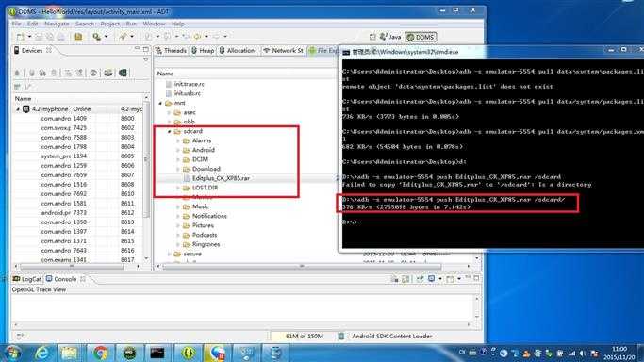Click the Open Console icon in Console toolbar
Image resolution: width=644 pixels, height=362 pixels.
click(x=450, y=279)
